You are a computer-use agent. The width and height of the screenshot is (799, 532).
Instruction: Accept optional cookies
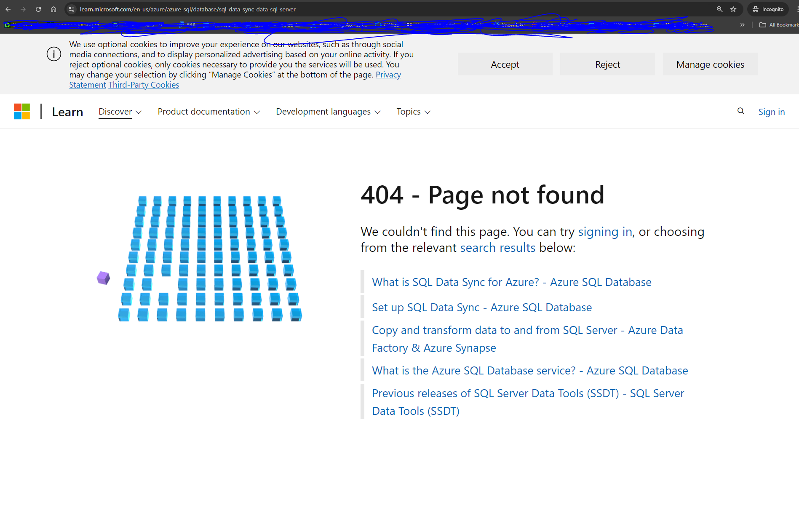505,64
